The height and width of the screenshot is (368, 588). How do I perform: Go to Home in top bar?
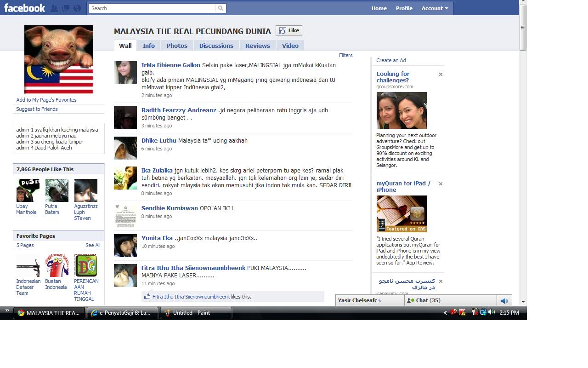pyautogui.click(x=379, y=8)
